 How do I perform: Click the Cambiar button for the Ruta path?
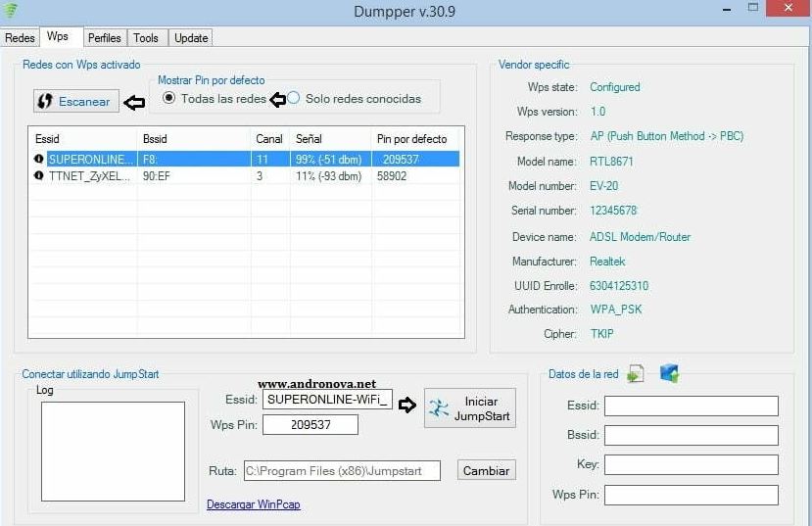486,471
